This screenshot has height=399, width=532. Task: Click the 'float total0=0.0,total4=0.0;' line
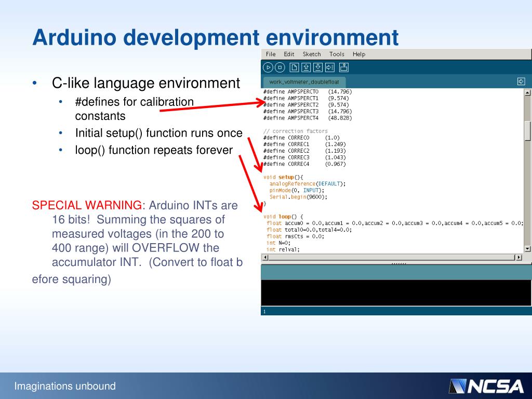309,230
